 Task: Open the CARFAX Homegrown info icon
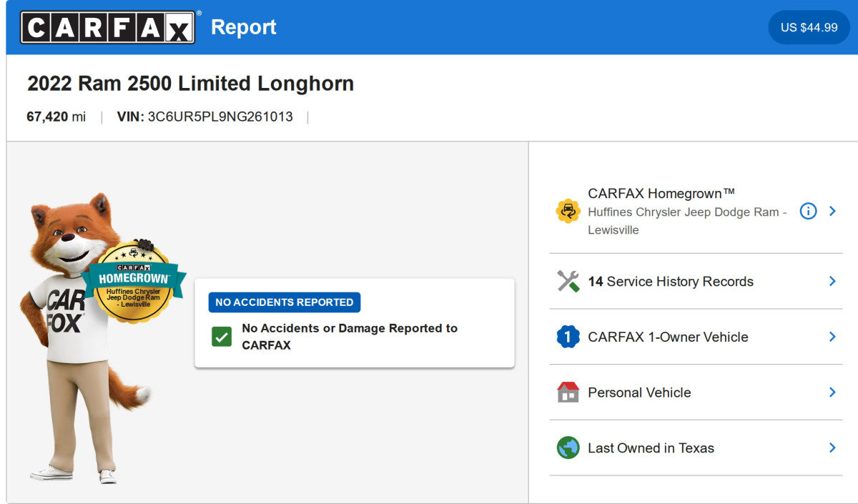pos(808,211)
